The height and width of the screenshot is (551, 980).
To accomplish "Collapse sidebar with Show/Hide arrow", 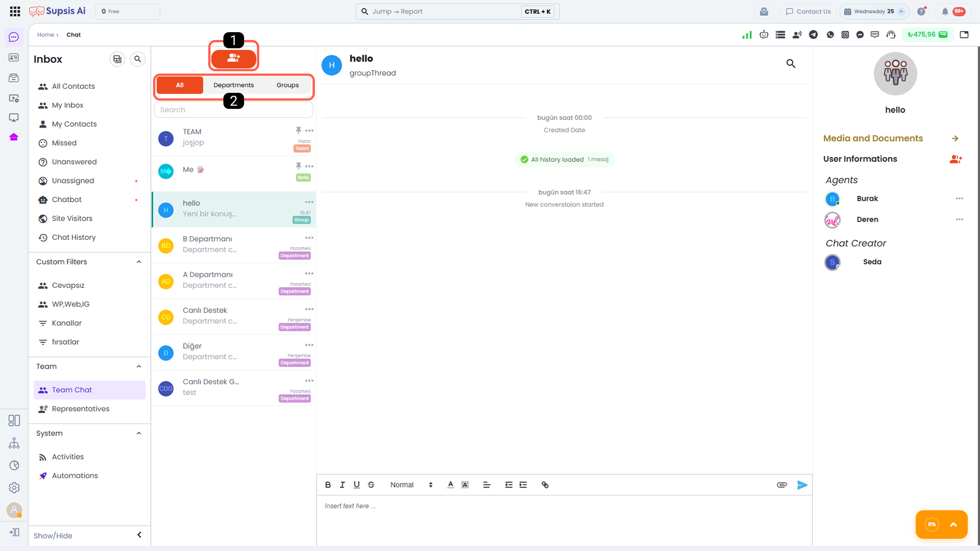I will (x=139, y=535).
